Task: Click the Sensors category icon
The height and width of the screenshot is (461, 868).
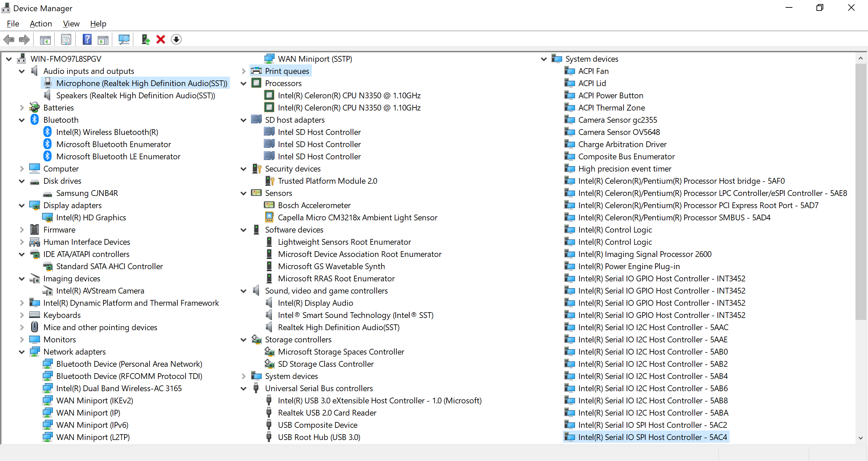Action: click(x=256, y=193)
